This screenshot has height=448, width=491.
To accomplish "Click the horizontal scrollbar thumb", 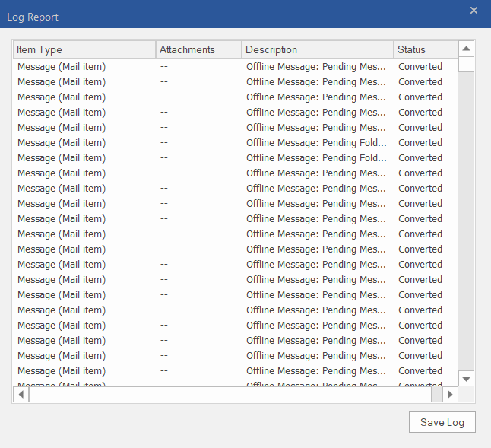I will (x=230, y=394).
